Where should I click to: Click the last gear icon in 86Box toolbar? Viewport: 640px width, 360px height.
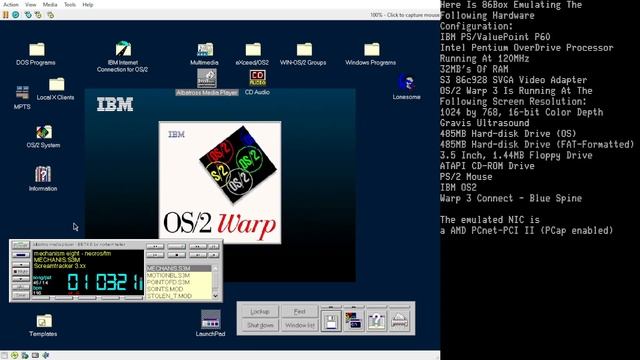coord(50,15)
